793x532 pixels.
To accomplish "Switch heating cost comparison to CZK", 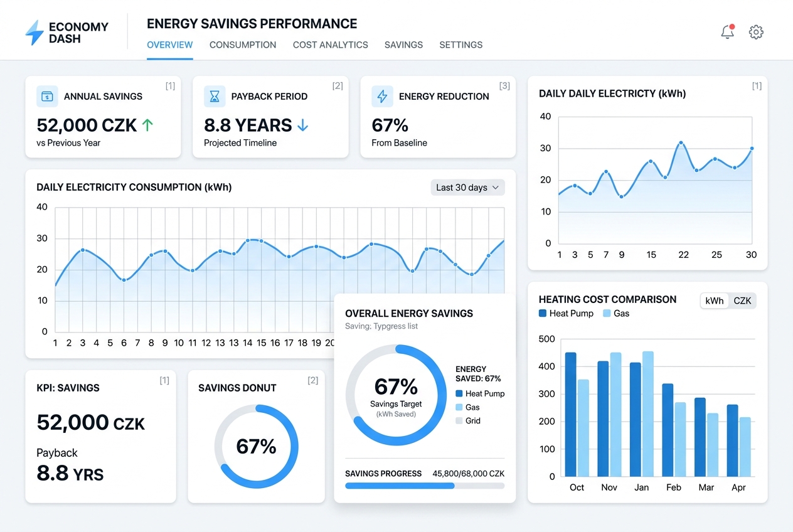I will pyautogui.click(x=742, y=301).
